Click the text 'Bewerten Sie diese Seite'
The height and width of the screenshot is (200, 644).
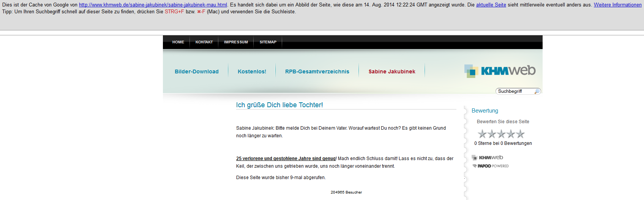click(x=503, y=122)
